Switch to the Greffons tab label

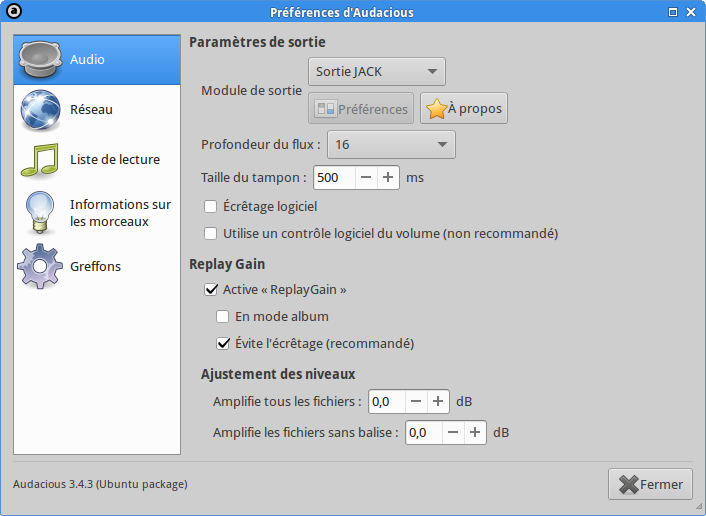[95, 266]
